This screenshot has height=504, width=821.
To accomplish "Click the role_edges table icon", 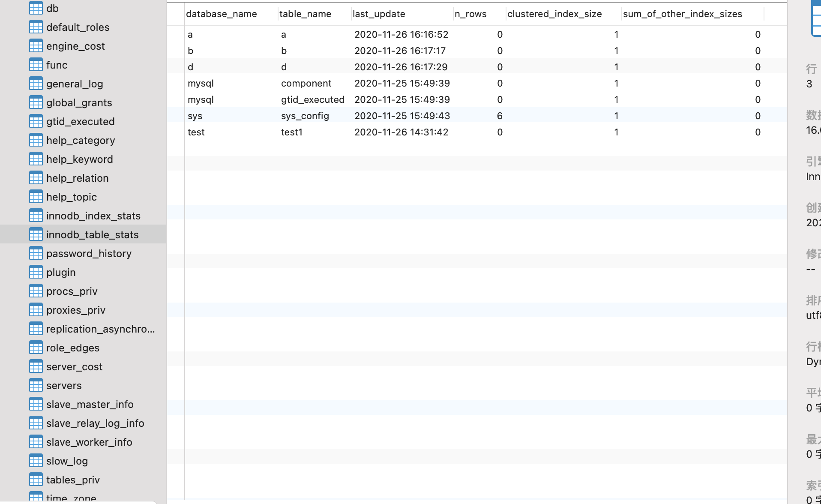I will 36,348.
